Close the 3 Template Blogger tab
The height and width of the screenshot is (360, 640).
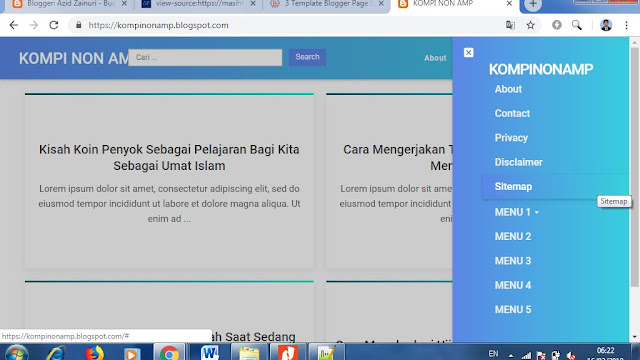(x=381, y=4)
